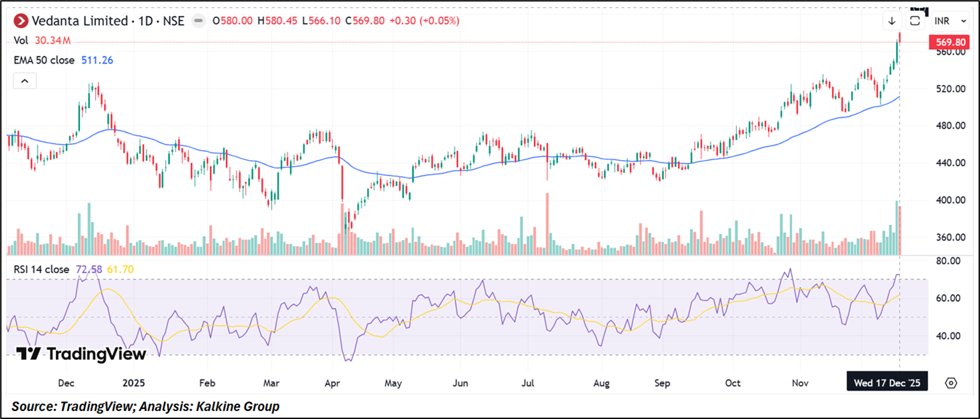Click the TradingView logo watermark
Viewport: 980px width, 419px height.
81,354
